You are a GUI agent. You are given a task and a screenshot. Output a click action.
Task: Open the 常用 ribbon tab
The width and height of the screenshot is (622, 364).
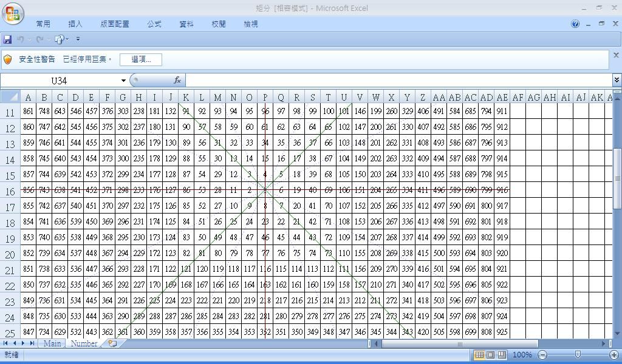(43, 24)
